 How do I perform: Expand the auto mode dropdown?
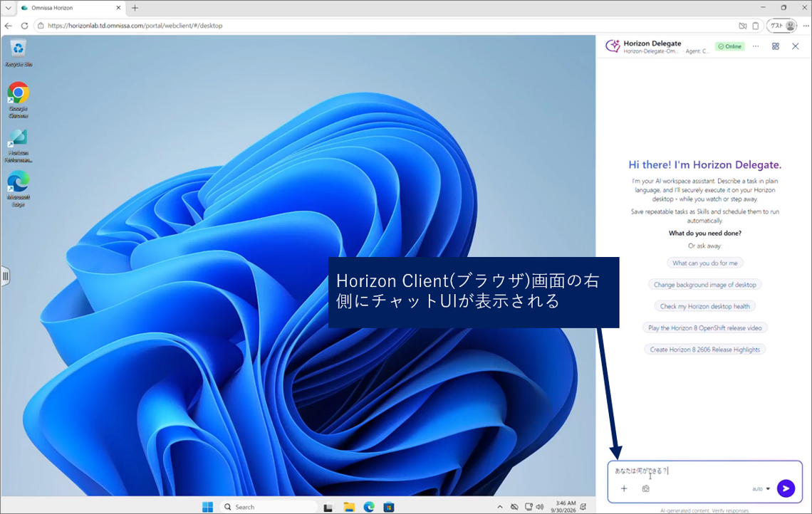(761, 488)
